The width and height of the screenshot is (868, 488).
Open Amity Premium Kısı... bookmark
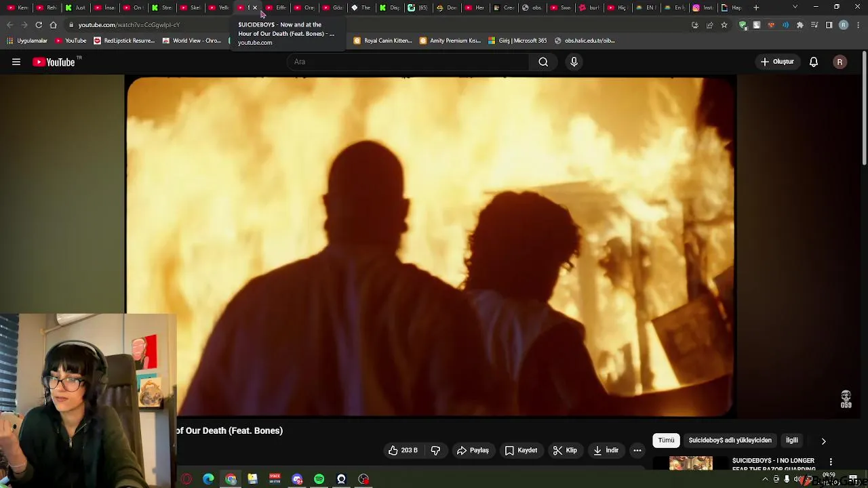[x=450, y=41]
